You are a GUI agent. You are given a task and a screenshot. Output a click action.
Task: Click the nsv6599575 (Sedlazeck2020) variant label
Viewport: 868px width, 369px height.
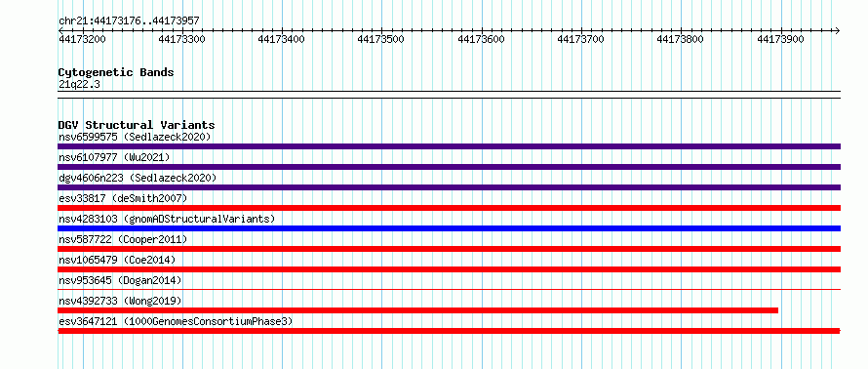pos(135,137)
